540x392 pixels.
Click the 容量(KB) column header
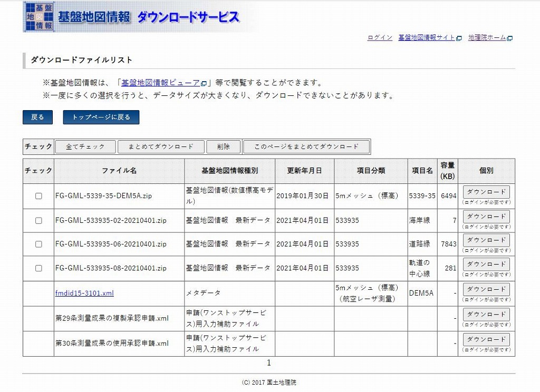tap(447, 171)
